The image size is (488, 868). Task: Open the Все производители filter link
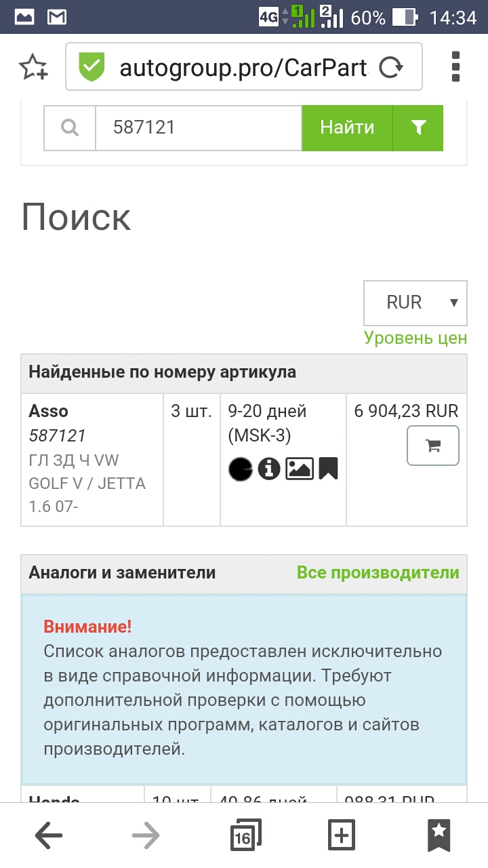pyautogui.click(x=378, y=572)
